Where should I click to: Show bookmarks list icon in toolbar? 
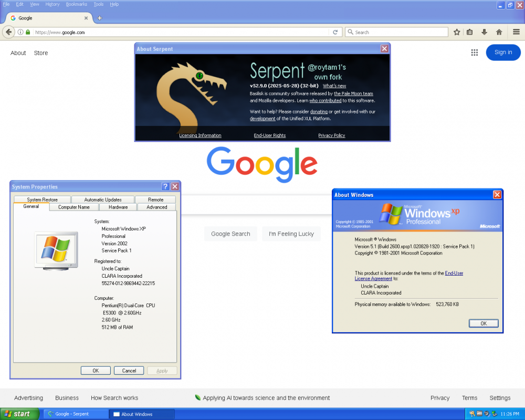(x=470, y=32)
